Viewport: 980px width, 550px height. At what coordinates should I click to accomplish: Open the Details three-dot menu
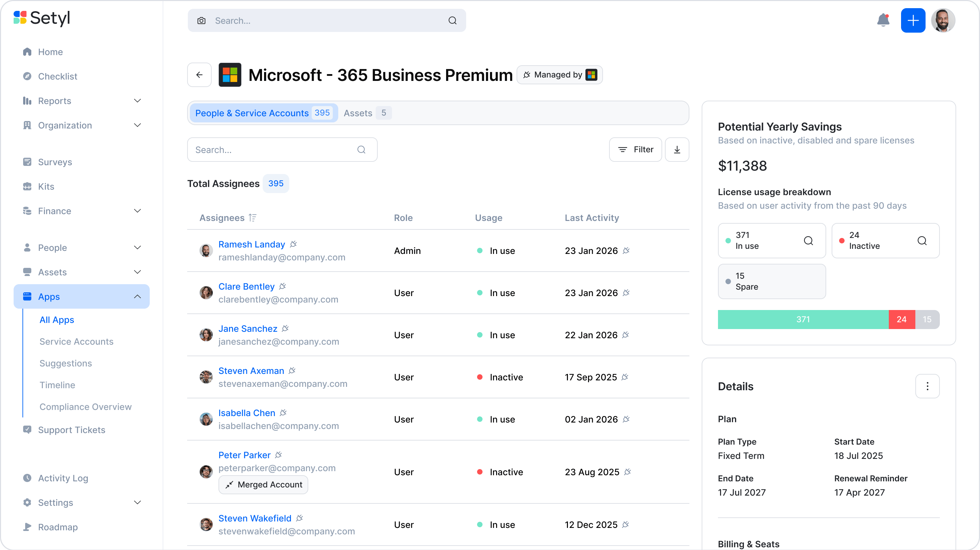pyautogui.click(x=927, y=386)
